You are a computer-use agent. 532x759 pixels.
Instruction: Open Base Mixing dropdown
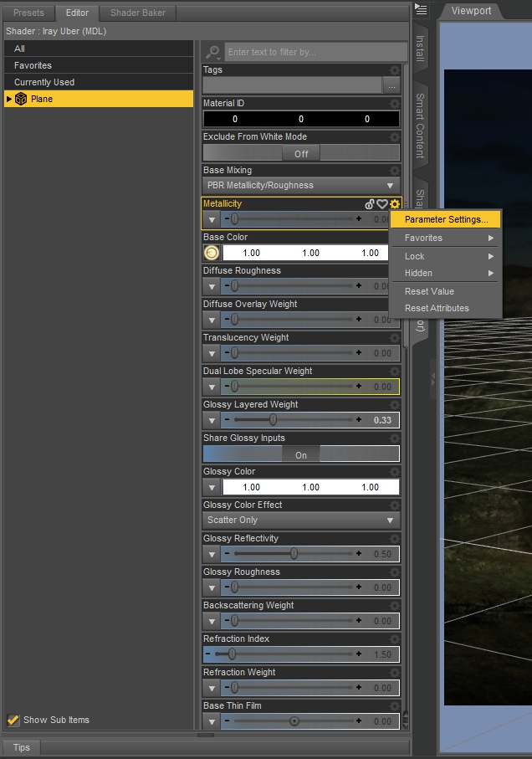[301, 186]
